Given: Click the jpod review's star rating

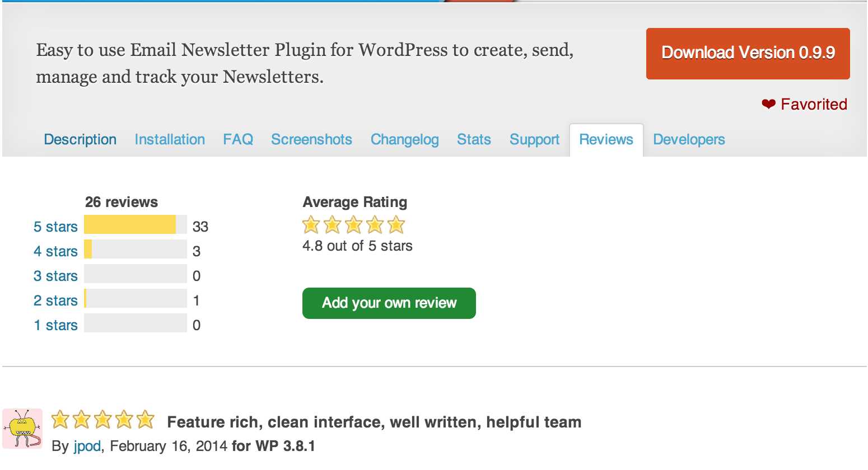Looking at the screenshot, I should [103, 419].
